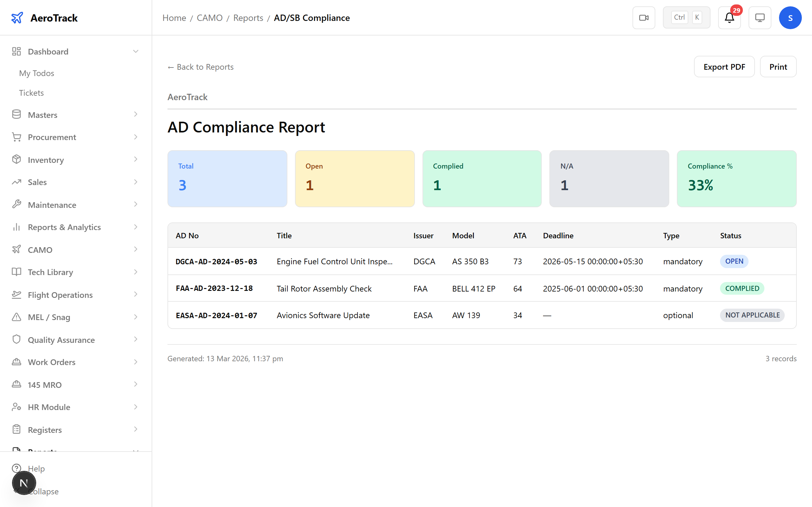
Task: Open the Home breadcrumb link
Action: (174, 18)
